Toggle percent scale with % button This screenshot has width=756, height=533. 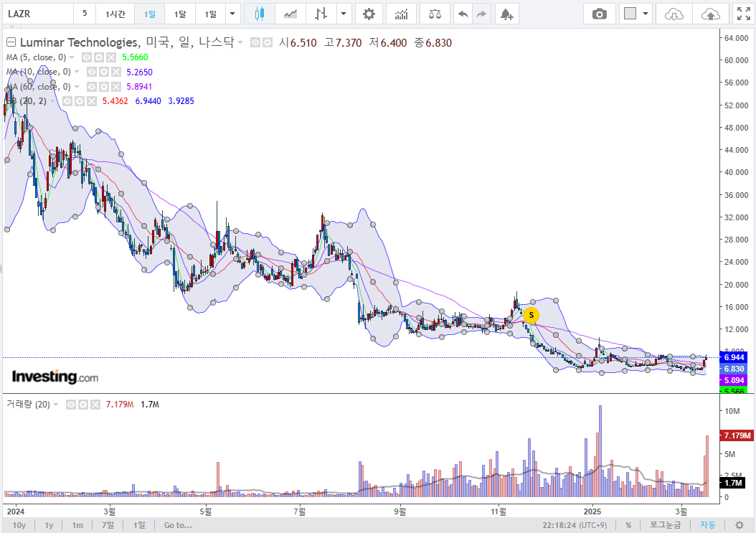tap(628, 525)
